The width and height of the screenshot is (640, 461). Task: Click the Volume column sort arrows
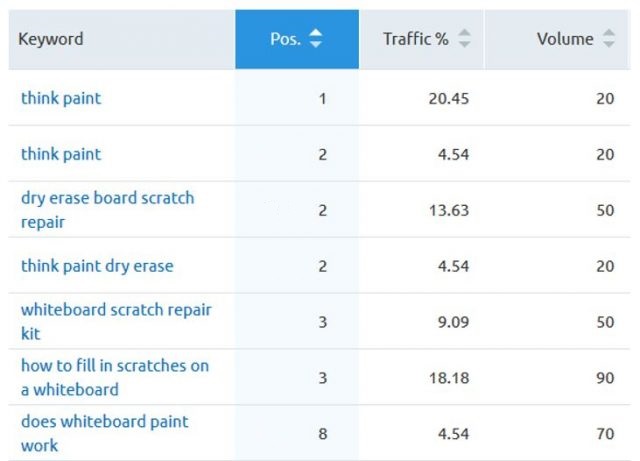click(609, 39)
